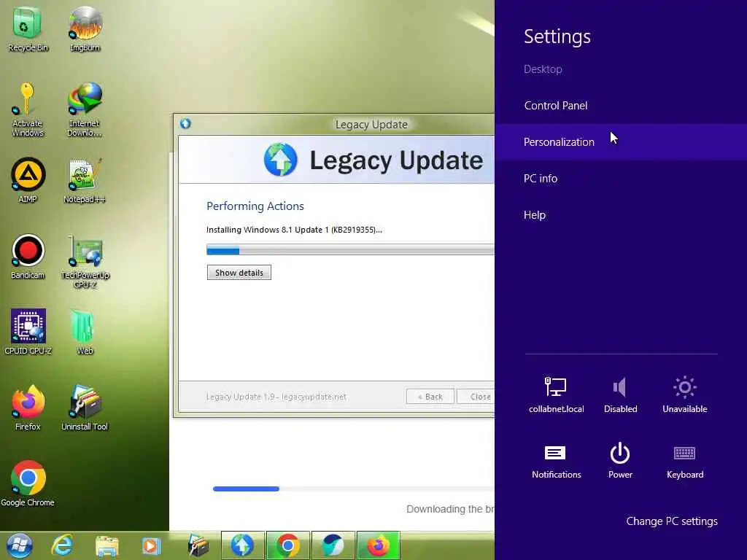The width and height of the screenshot is (747, 560).
Task: Click the network icon collabnet.local
Action: (556, 394)
